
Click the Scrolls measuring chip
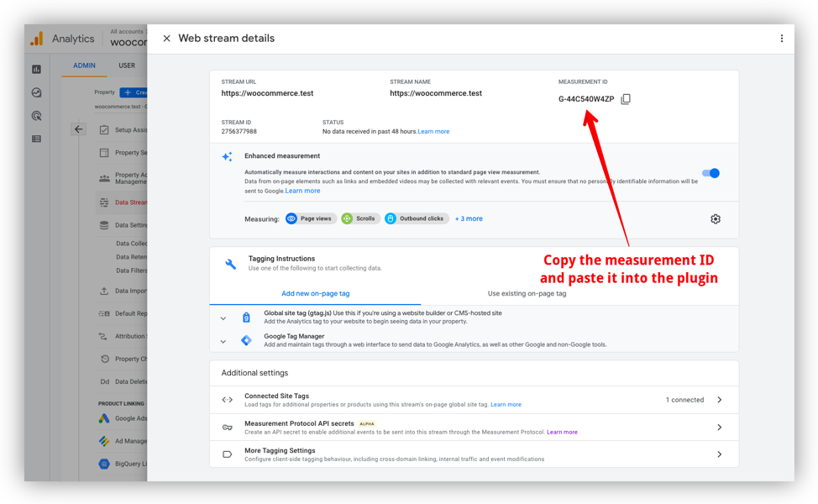360,218
